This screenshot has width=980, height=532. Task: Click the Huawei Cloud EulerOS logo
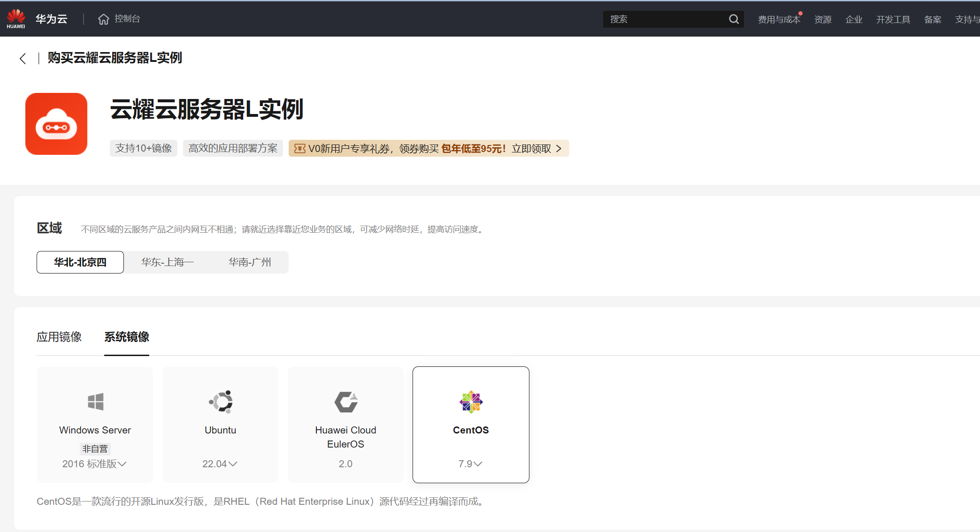tap(346, 401)
